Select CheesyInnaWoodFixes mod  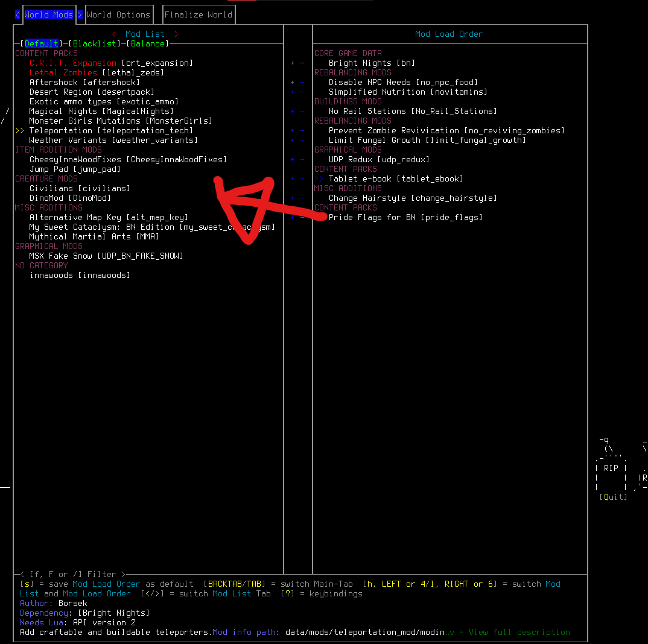pyautogui.click(x=128, y=159)
